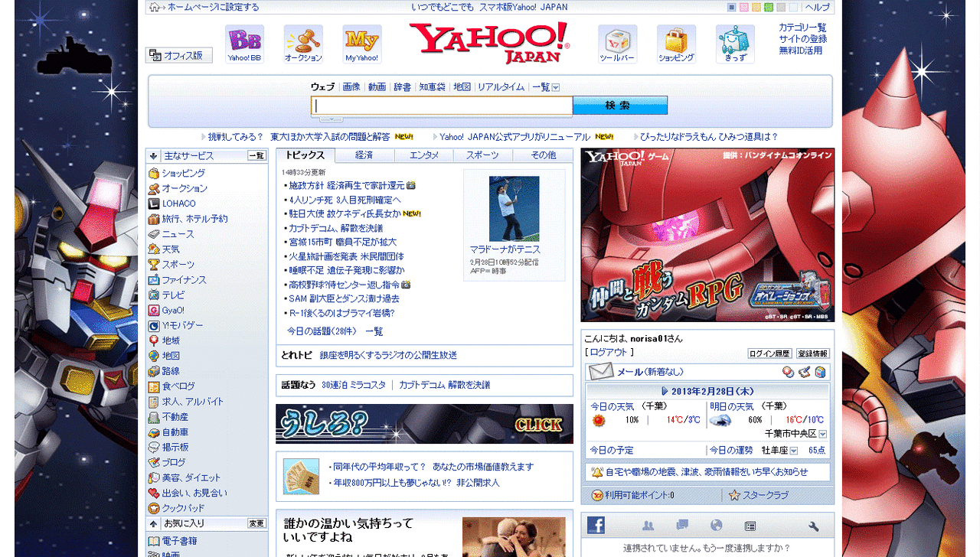
Task: Click the ツールバー dice icon
Action: (x=617, y=40)
